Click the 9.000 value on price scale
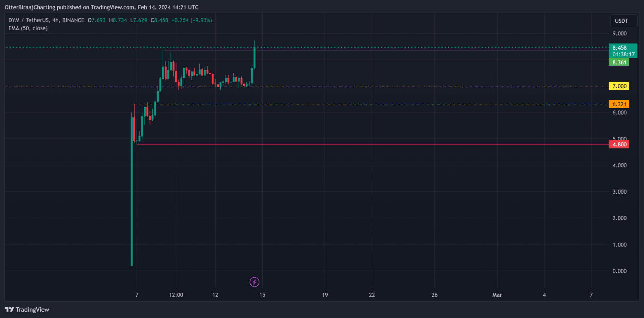Viewport: 644px width, 318px height. (x=619, y=34)
